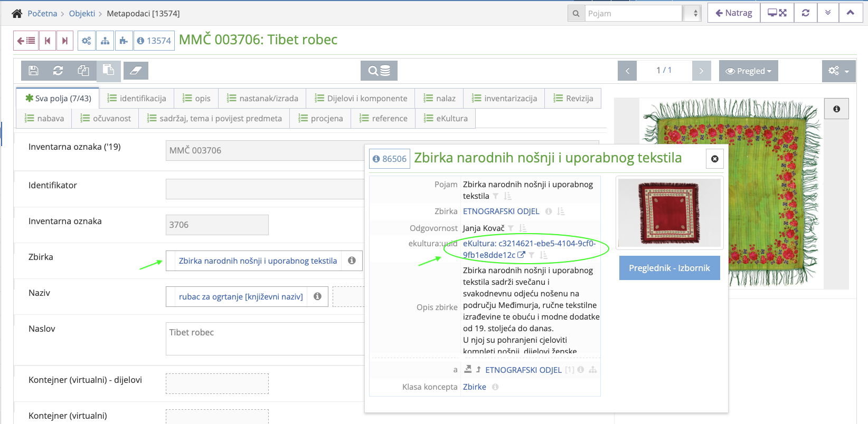Open the očuvanost tab
This screenshot has height=424, width=868.
[x=106, y=118]
